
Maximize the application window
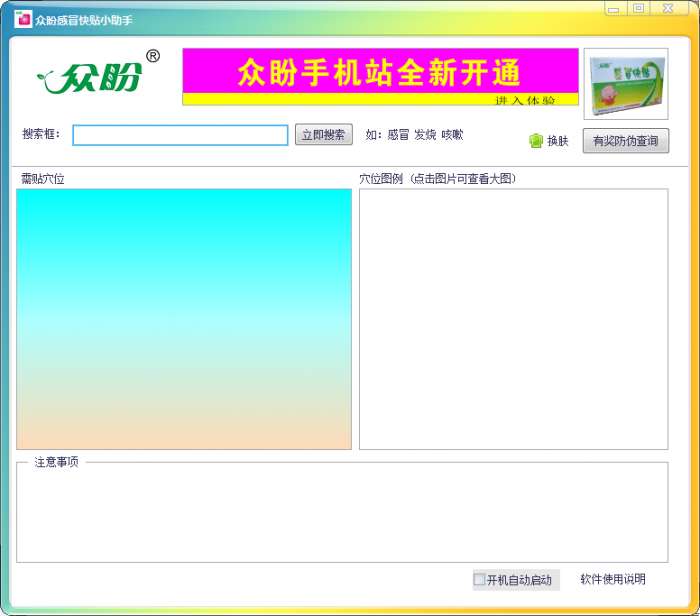tap(639, 8)
